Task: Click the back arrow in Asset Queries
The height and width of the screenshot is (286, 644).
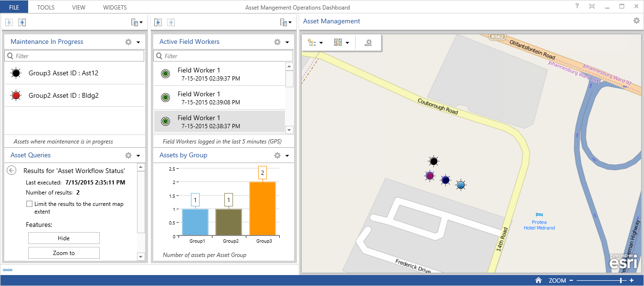Action: point(12,171)
